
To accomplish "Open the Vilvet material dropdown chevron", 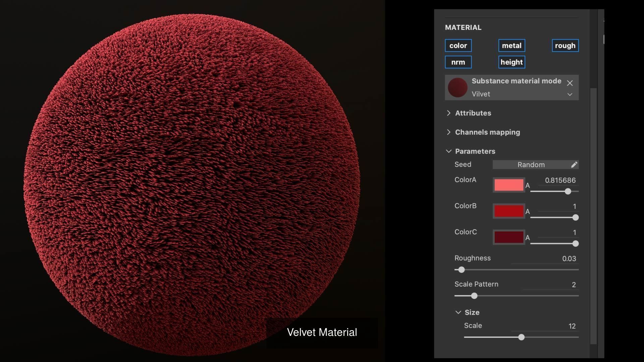I will 570,95.
